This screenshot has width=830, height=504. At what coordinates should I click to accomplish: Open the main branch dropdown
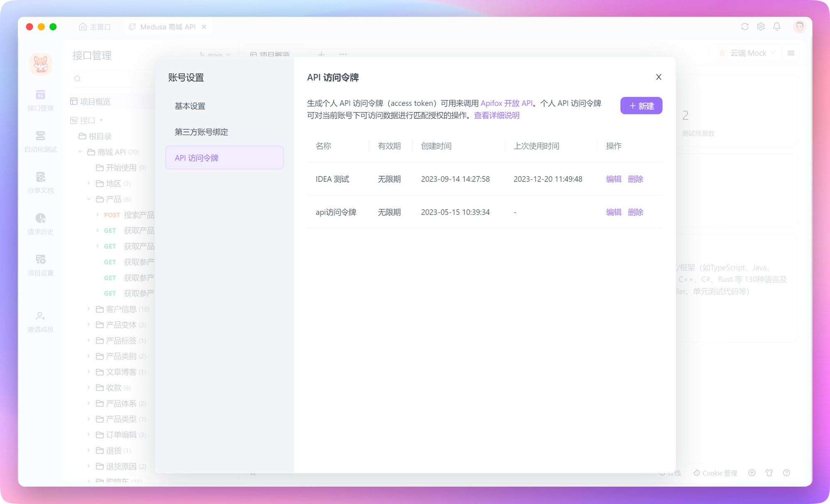215,54
